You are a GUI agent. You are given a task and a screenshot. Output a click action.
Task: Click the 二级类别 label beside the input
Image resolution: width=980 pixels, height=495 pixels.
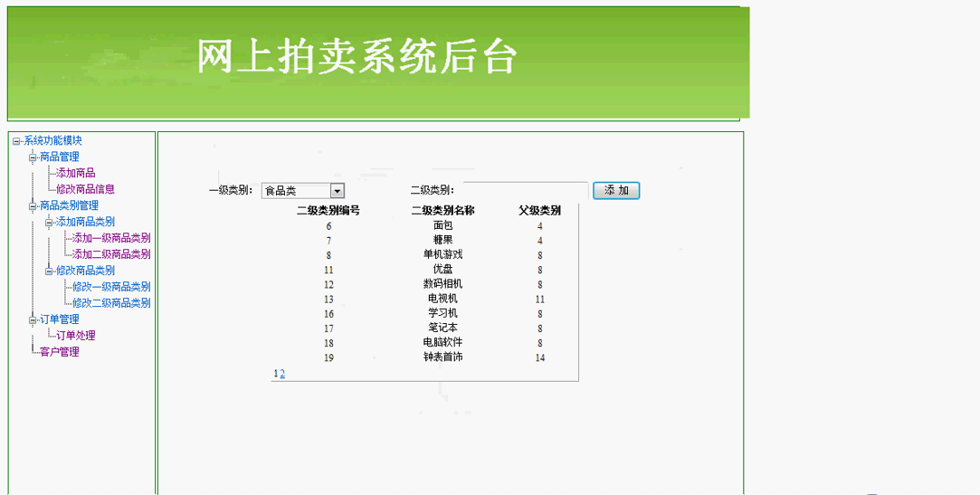(433, 191)
